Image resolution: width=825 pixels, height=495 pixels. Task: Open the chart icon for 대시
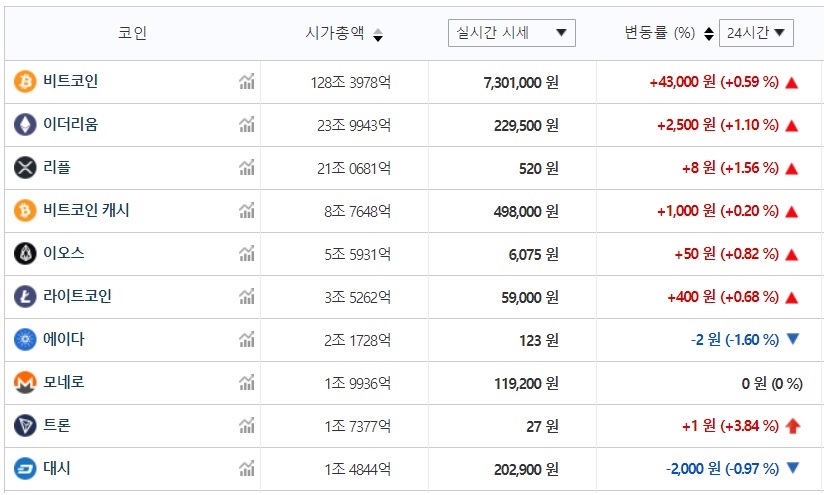pyautogui.click(x=246, y=469)
